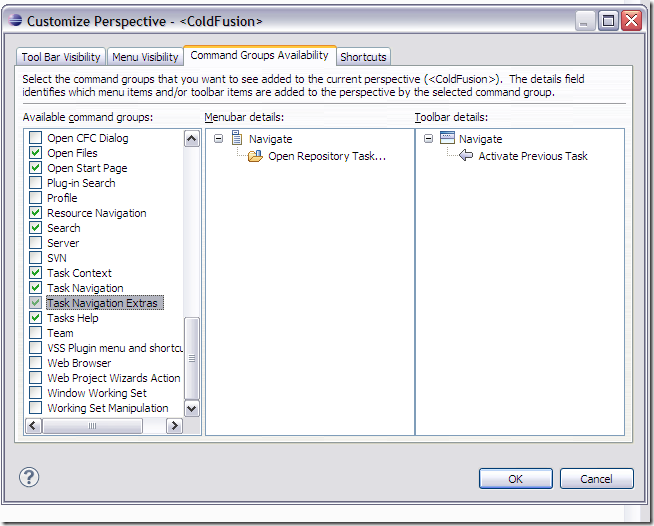This screenshot has width=654, height=526.
Task: Uncheck the Resource Navigation command group
Action: point(36,213)
